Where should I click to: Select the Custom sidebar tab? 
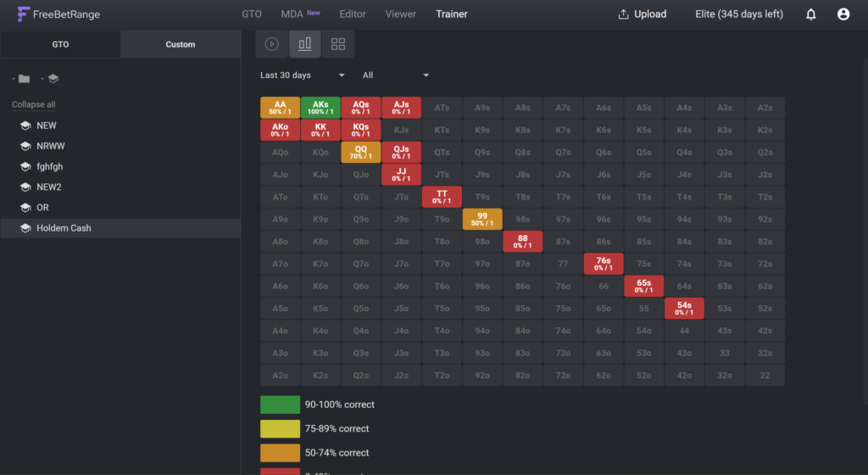pyautogui.click(x=181, y=44)
